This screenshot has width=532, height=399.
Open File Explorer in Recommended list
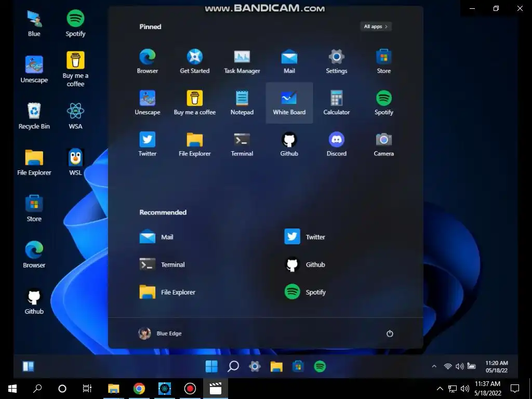point(167,292)
